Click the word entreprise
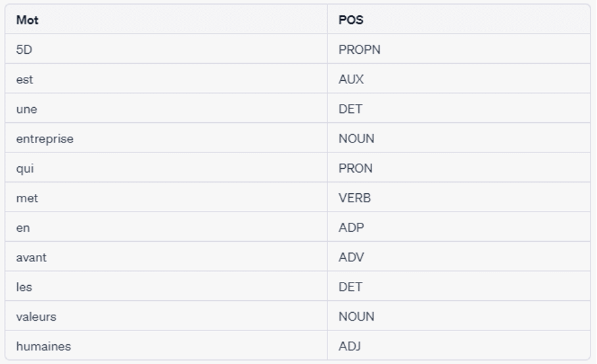Screen dimensions: 597x364 [x=45, y=139]
